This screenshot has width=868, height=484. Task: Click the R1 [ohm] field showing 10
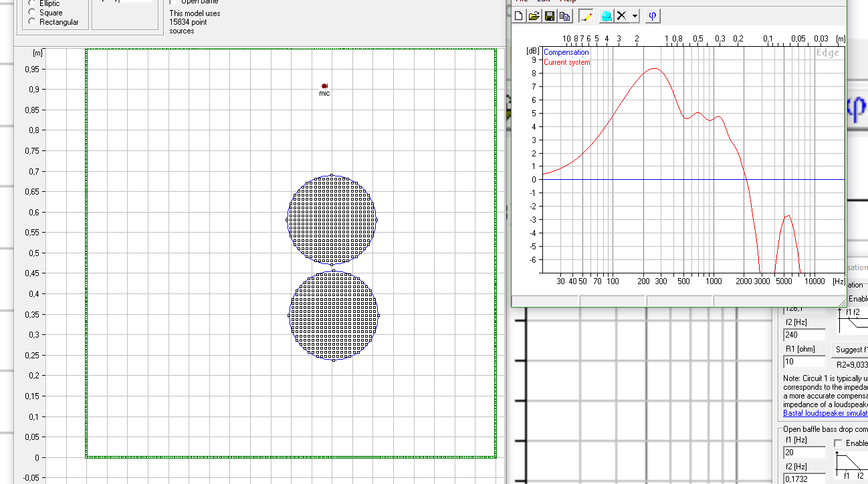(804, 362)
